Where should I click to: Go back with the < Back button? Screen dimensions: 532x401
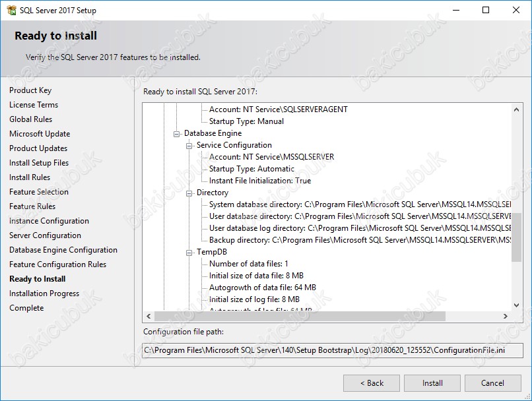tap(372, 383)
